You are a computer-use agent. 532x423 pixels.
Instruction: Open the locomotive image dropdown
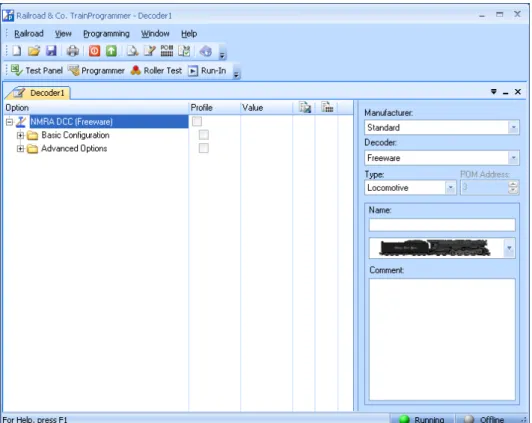click(509, 248)
